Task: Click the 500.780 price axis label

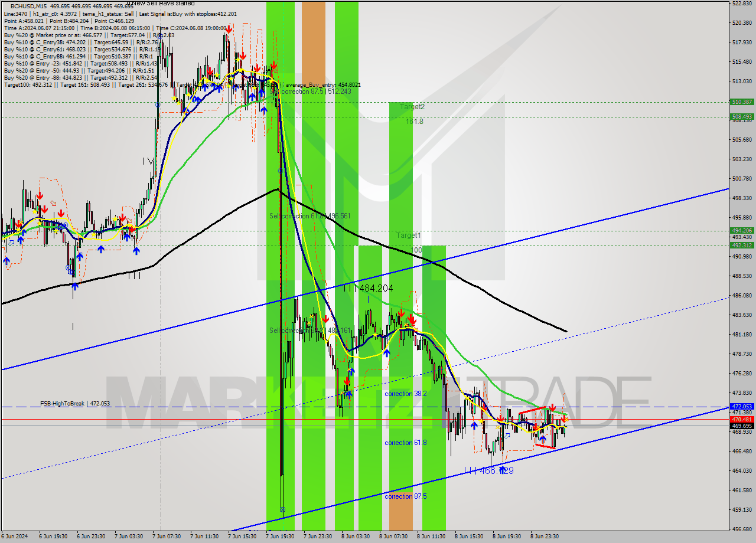Action: 742,179
